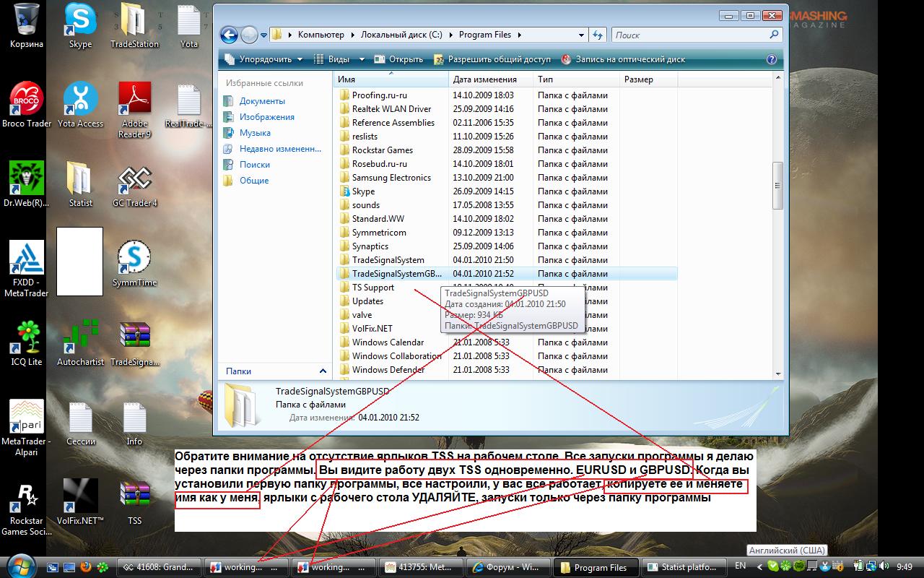Select the MetaTrader - Alpari desktop icon
This screenshot has height=578, width=924.
tap(27, 428)
